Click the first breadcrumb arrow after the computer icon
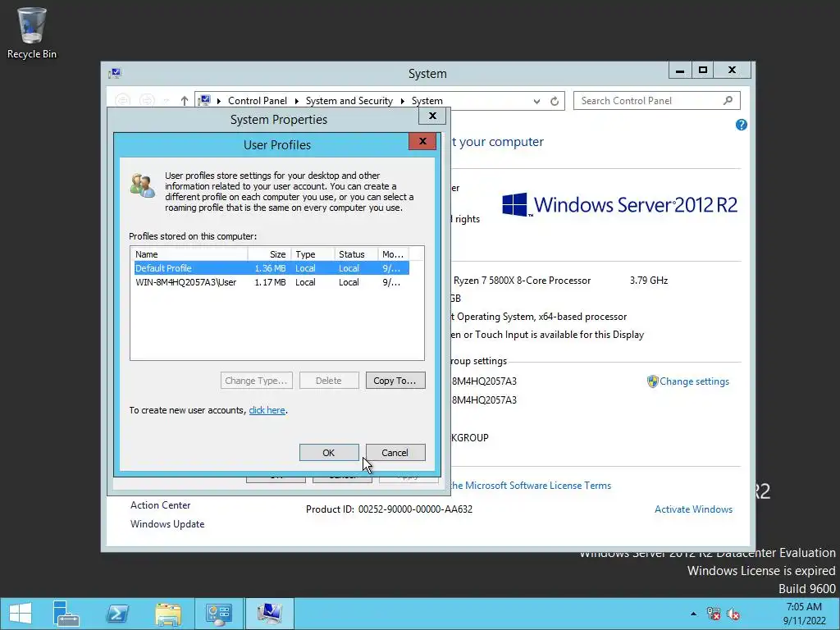The width and height of the screenshot is (840, 630). (x=218, y=101)
